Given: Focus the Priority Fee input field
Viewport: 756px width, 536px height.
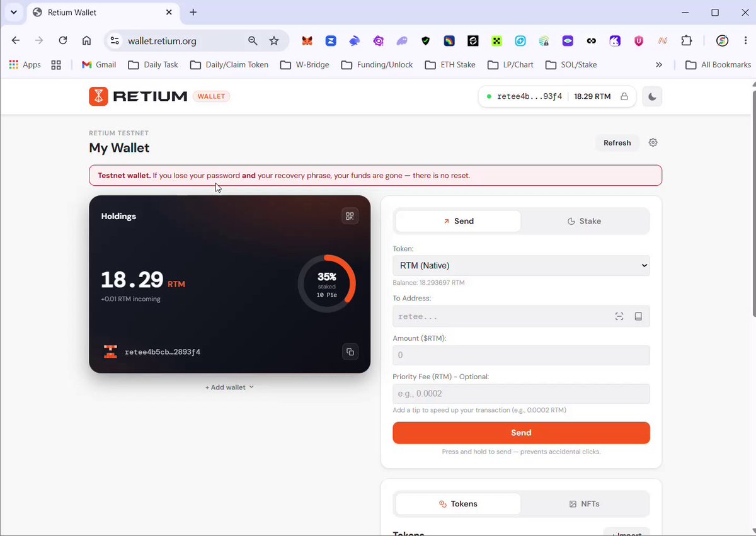Looking at the screenshot, I should (x=521, y=394).
